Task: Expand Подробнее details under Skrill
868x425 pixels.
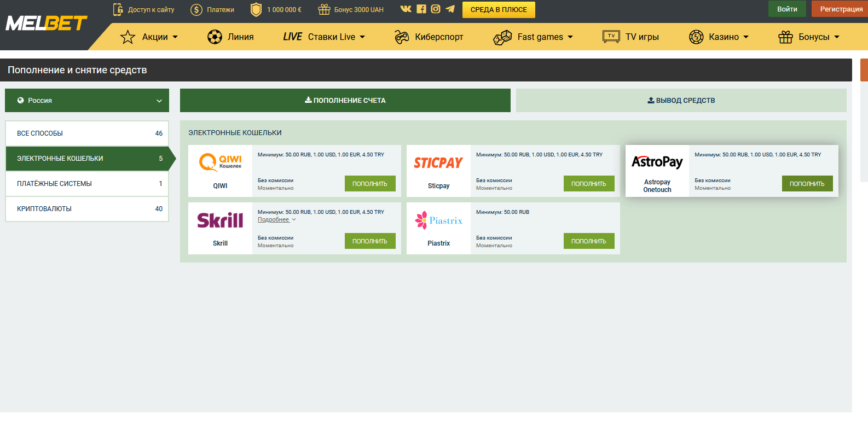Action: (276, 219)
